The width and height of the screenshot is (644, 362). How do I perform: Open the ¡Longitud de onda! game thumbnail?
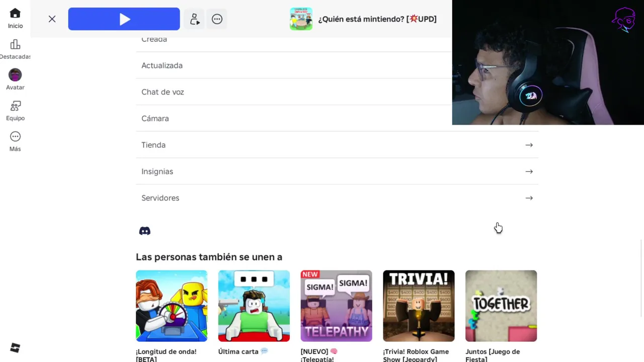[x=172, y=306]
